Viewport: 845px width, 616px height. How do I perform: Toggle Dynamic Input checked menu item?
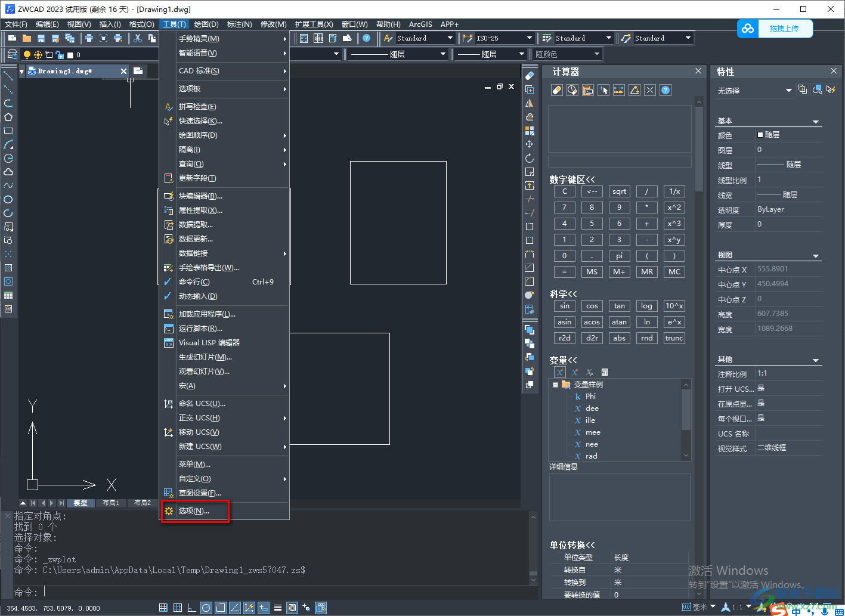(x=225, y=296)
